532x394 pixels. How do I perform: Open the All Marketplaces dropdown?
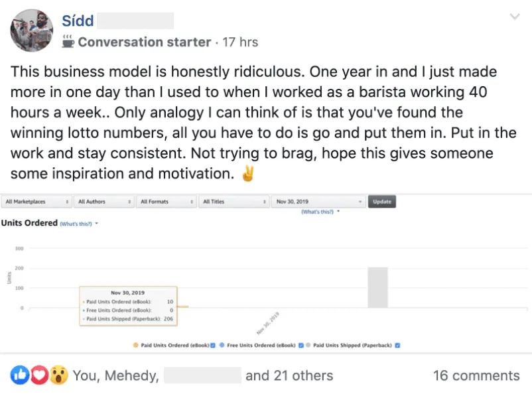pyautogui.click(x=37, y=202)
